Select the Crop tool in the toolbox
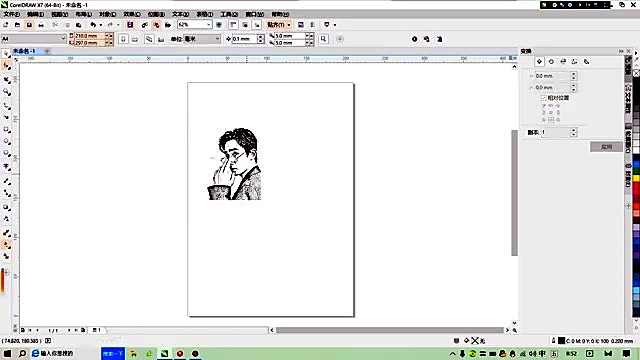 (6, 80)
